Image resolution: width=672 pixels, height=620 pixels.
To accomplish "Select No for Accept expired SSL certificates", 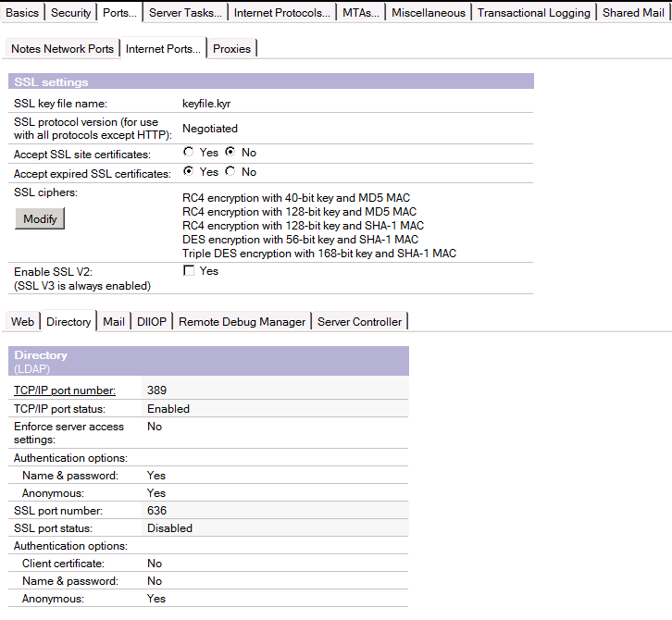I will 230,172.
